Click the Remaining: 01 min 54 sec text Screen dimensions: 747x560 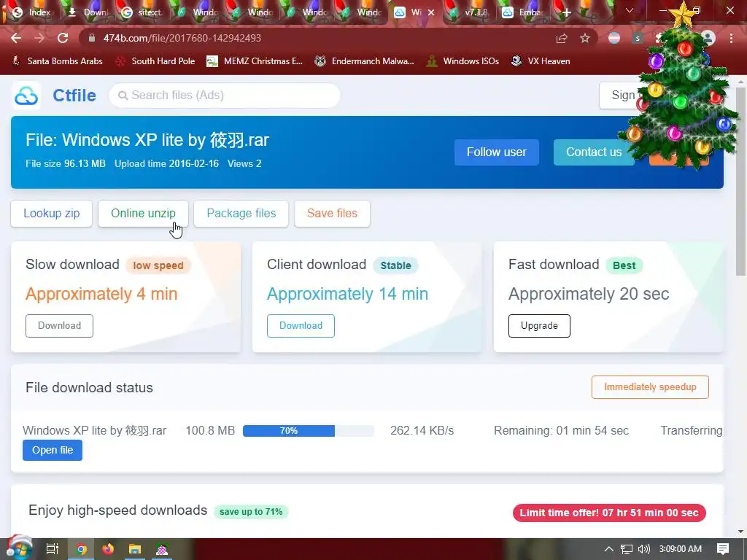click(x=561, y=430)
